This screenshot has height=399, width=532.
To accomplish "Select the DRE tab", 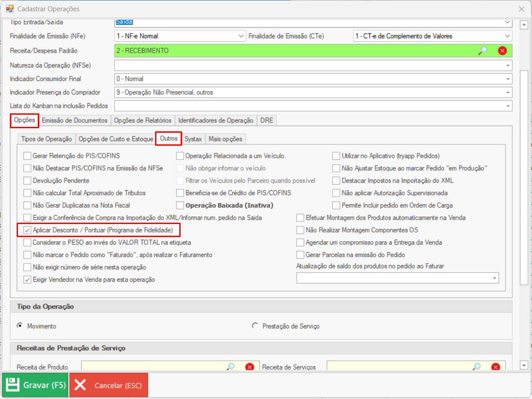I will (267, 121).
